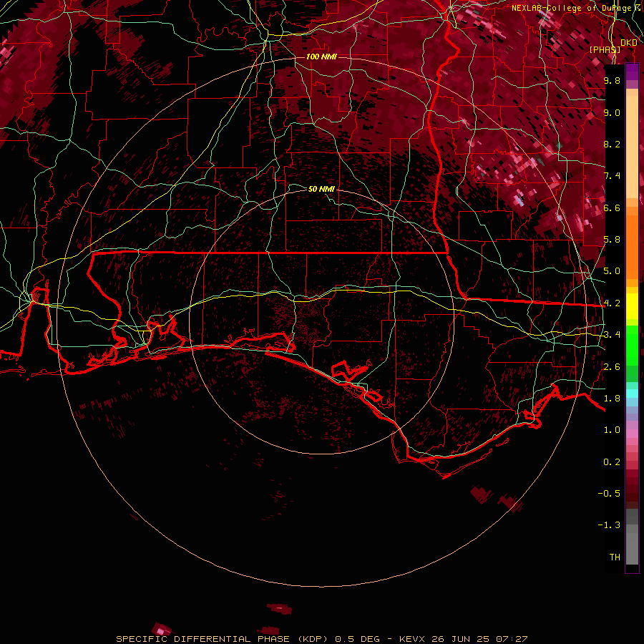This screenshot has height=644, width=644.
Task: Click the 4.2 value on the color scale
Action: tap(612, 303)
